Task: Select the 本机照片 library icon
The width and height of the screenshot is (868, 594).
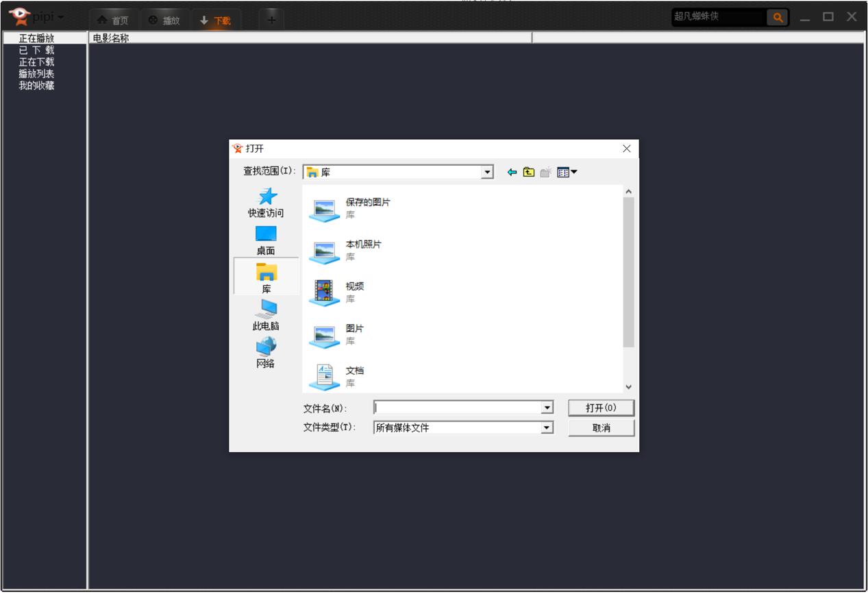Action: (324, 251)
